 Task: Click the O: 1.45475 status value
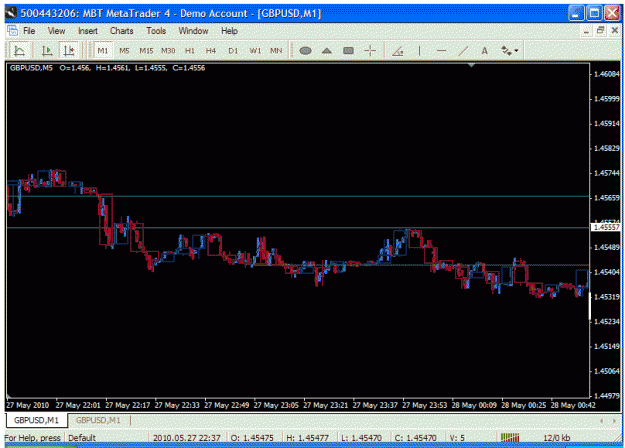pyautogui.click(x=252, y=438)
